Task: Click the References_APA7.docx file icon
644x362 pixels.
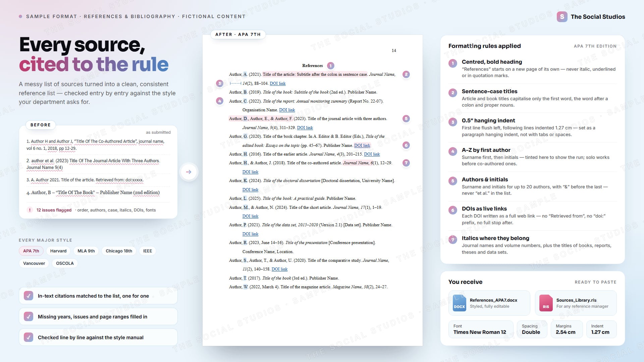Action: click(459, 303)
